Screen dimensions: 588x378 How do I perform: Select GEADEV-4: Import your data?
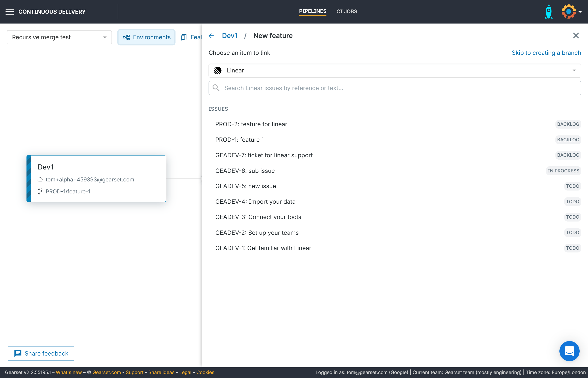tap(395, 202)
